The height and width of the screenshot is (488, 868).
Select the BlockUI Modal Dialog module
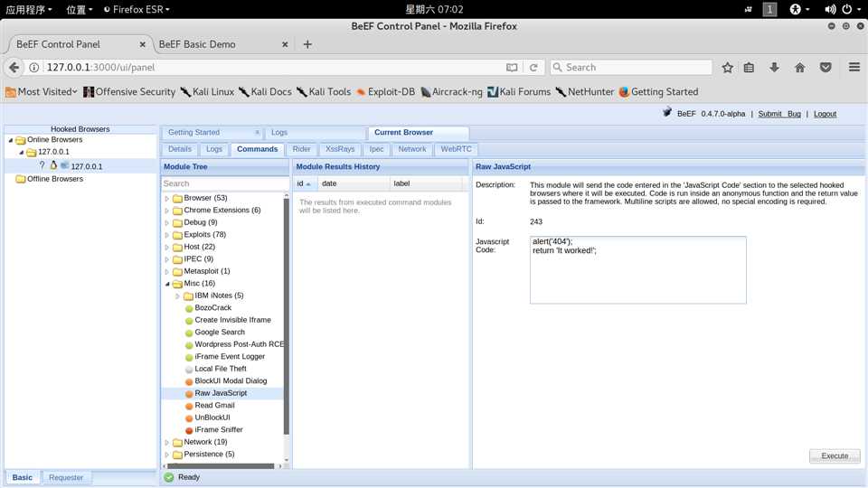[x=231, y=380]
